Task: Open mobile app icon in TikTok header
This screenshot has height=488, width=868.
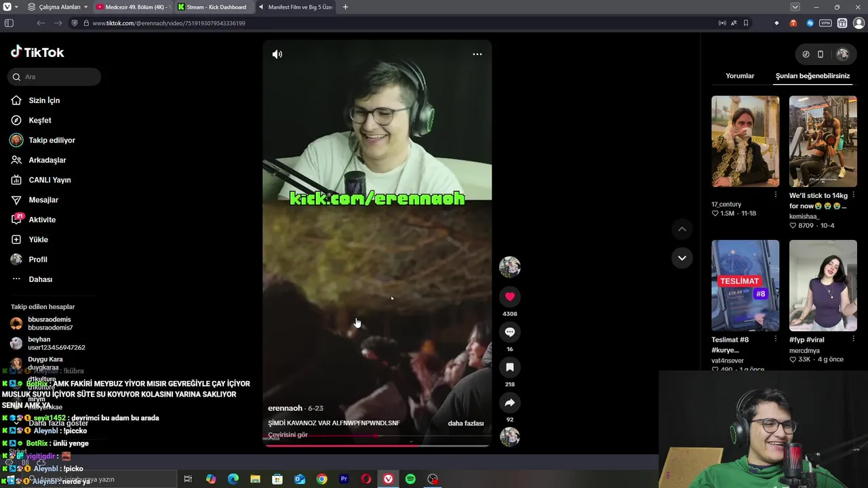Action: click(x=821, y=54)
